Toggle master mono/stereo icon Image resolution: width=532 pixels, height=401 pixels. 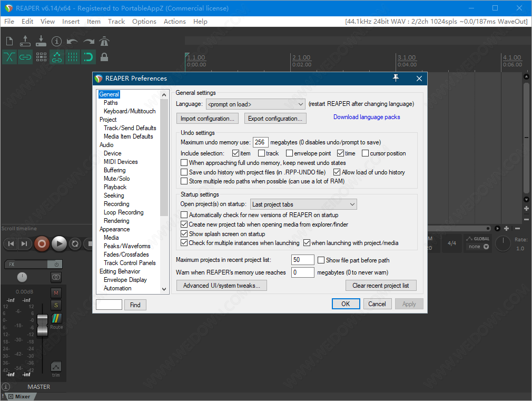(56, 277)
